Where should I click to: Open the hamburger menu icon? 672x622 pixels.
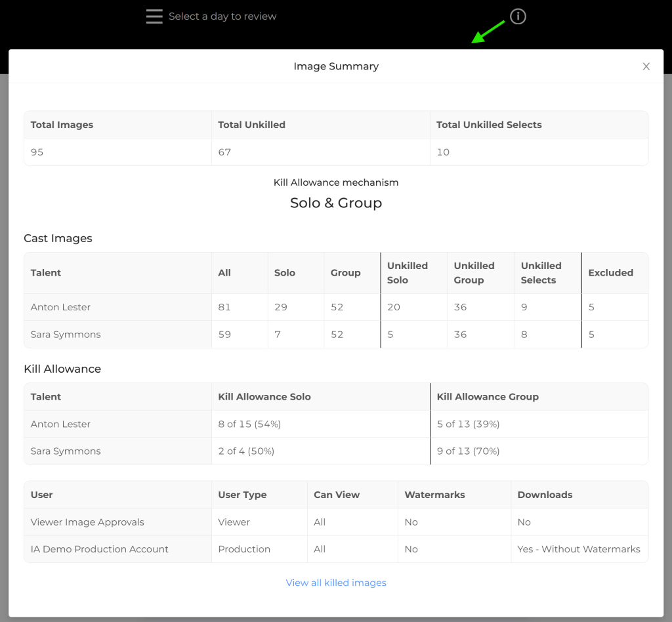click(x=154, y=16)
